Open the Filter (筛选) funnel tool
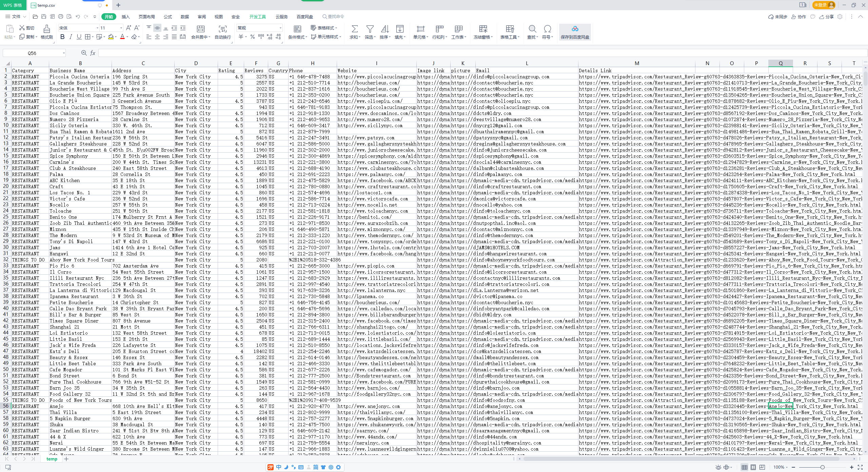The height and width of the screenshot is (472, 868). tap(370, 29)
